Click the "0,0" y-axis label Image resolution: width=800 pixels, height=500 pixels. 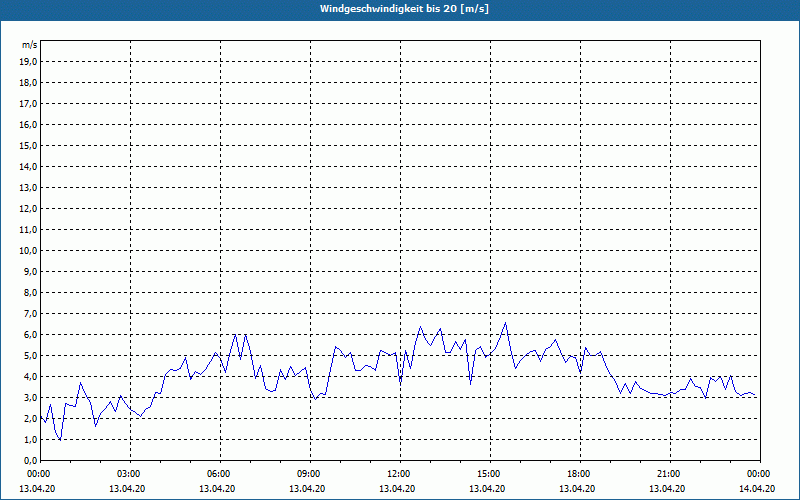(x=30, y=461)
